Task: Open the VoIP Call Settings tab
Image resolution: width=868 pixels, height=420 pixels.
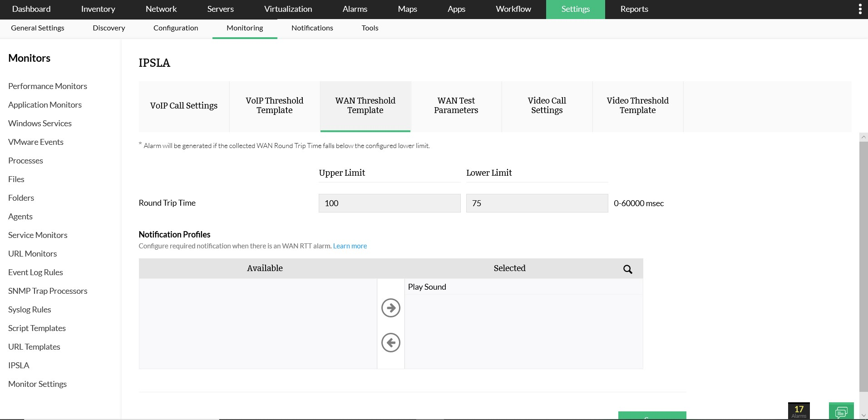Action: point(183,106)
